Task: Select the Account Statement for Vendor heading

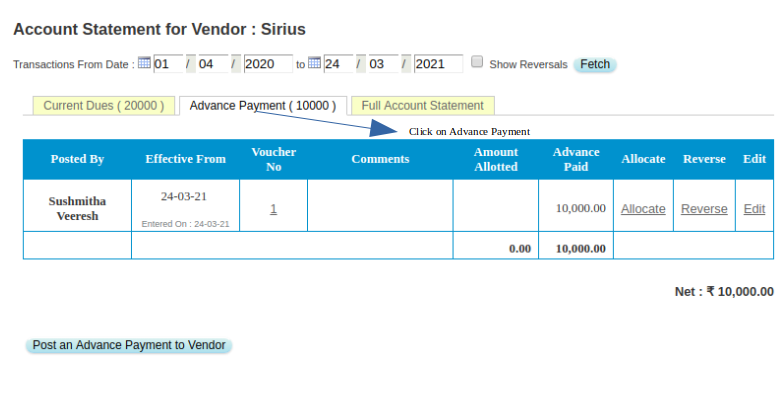Action: point(159,29)
